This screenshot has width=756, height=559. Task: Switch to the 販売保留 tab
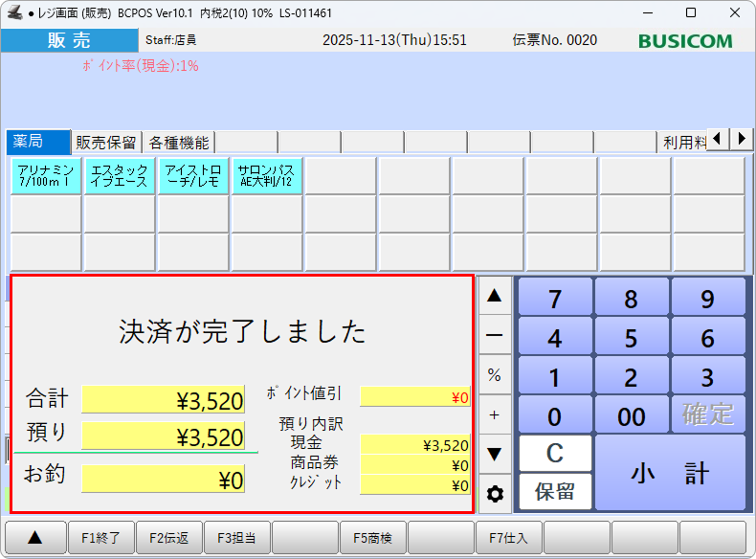click(x=106, y=143)
